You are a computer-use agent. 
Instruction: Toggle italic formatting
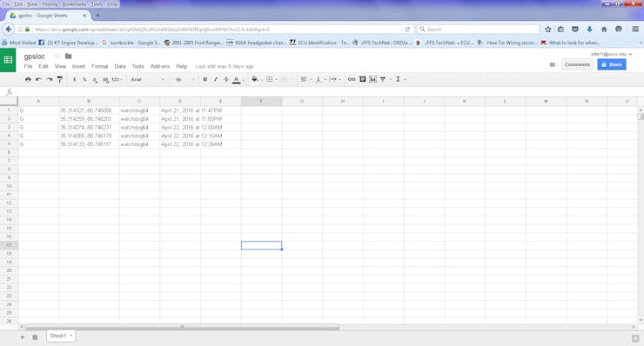(216, 79)
